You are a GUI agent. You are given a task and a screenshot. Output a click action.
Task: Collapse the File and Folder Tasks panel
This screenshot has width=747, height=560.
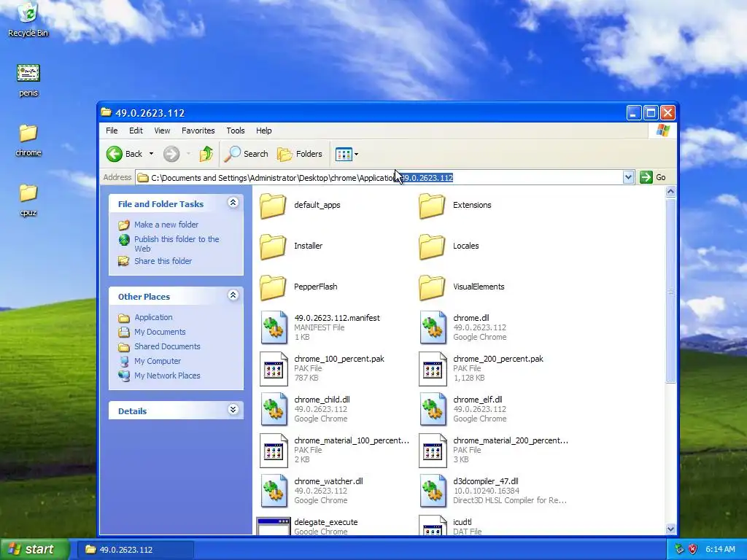click(x=233, y=203)
